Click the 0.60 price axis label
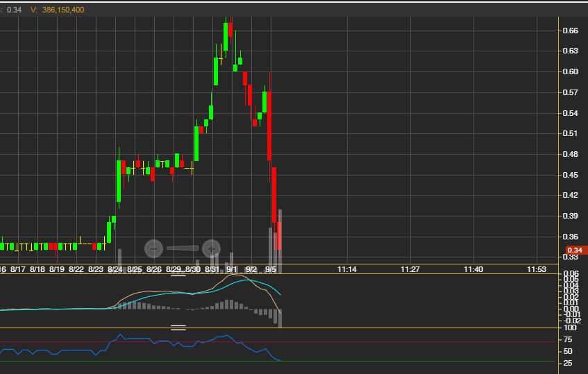The image size is (588, 374). coord(571,71)
